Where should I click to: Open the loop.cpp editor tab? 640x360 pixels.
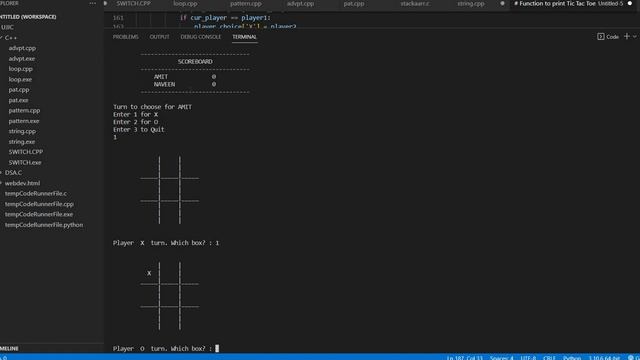(185, 3)
